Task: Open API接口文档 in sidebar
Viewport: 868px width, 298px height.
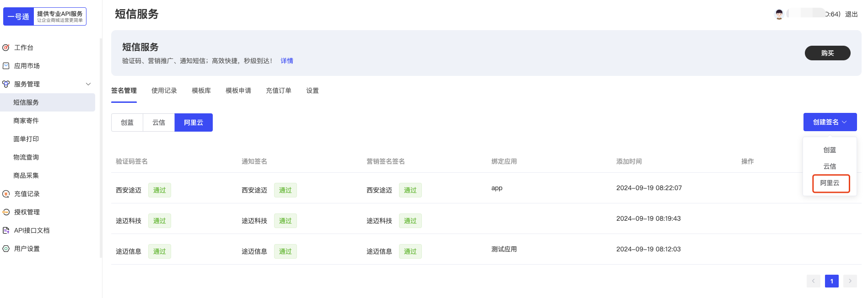Action: pos(32,230)
